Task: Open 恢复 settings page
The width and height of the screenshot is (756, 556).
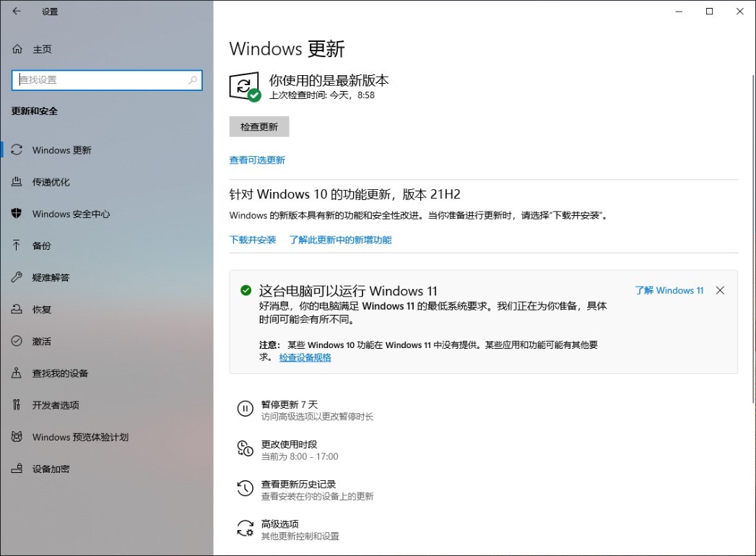Action: point(107,309)
